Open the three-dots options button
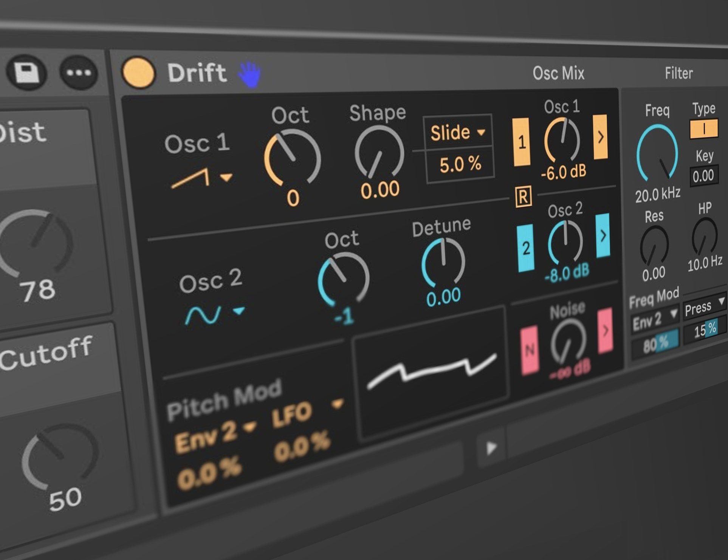This screenshot has width=728, height=560. pos(79,73)
